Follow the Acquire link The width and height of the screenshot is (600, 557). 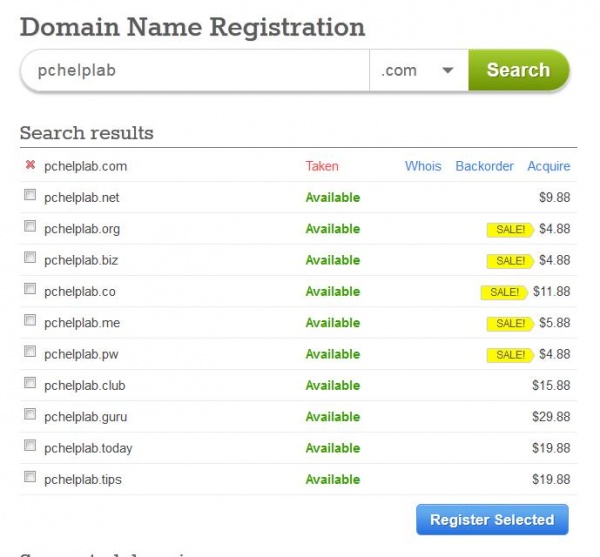pos(549,166)
